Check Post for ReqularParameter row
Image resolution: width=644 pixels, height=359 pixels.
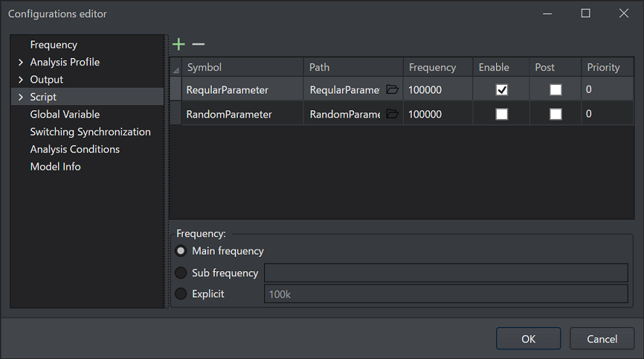pyautogui.click(x=556, y=89)
